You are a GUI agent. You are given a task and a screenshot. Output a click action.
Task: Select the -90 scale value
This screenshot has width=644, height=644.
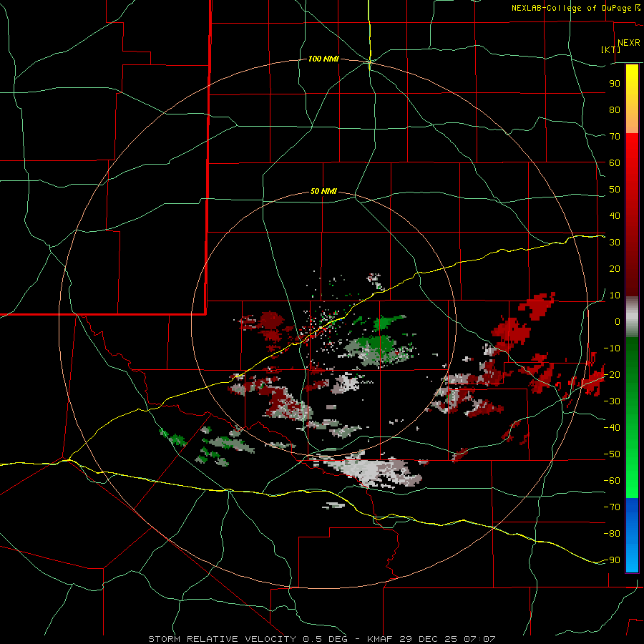point(612,560)
